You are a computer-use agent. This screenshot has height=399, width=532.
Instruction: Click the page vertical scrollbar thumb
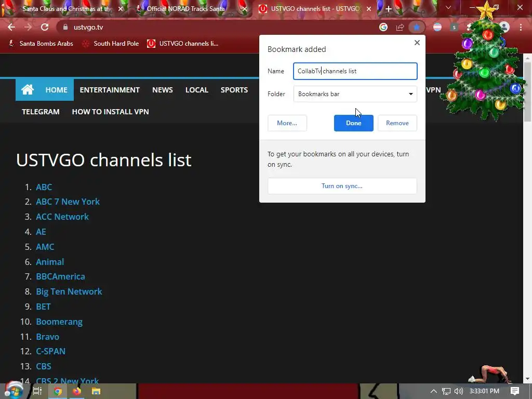tap(528, 91)
